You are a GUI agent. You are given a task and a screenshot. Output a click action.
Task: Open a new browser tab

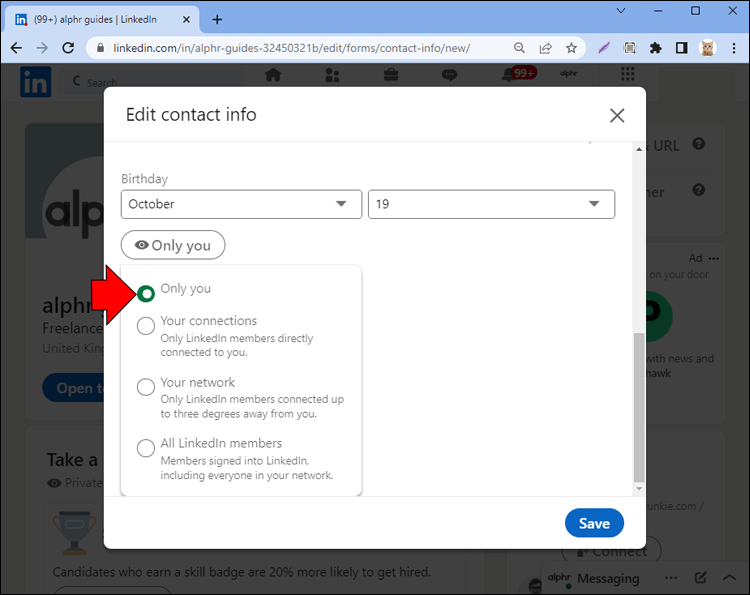coord(217,19)
